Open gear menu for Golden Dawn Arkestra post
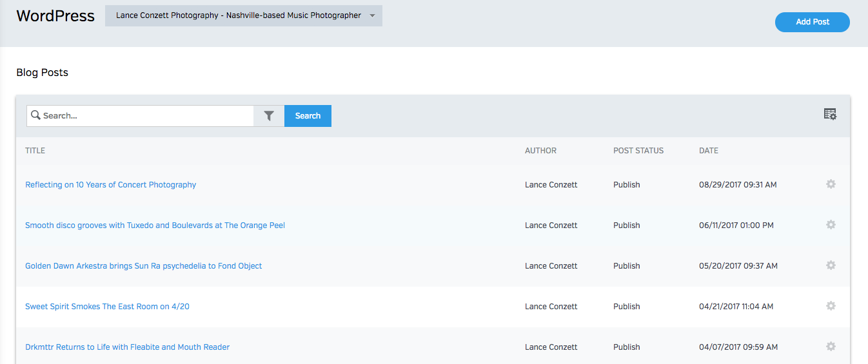The image size is (868, 364). (x=831, y=265)
